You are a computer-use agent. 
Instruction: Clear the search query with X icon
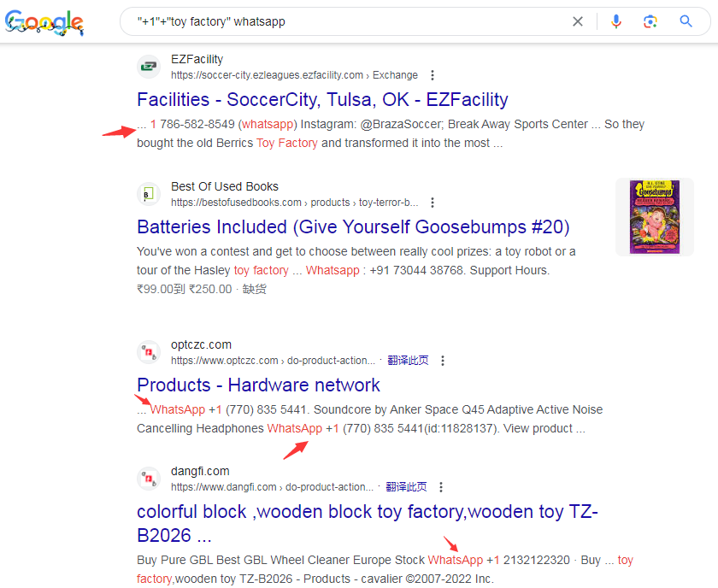tap(578, 21)
